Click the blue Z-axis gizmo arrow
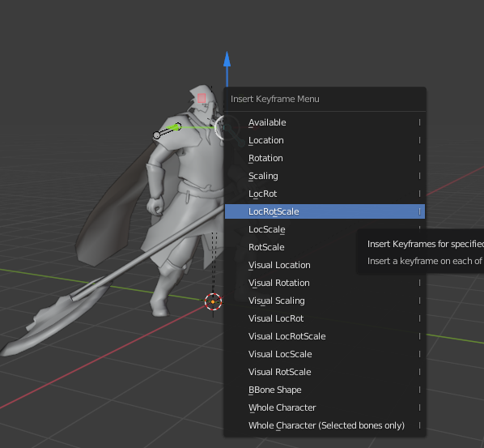The image size is (484, 448). click(227, 60)
